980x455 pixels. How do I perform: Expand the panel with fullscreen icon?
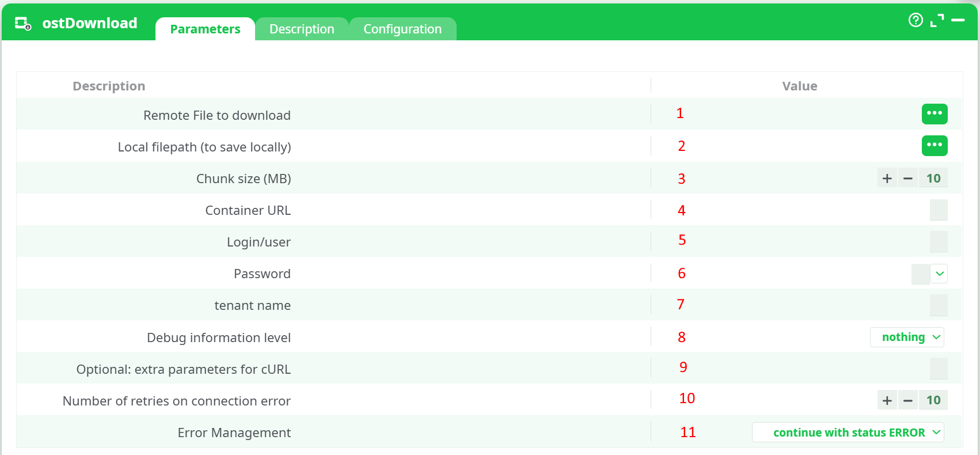[x=937, y=20]
